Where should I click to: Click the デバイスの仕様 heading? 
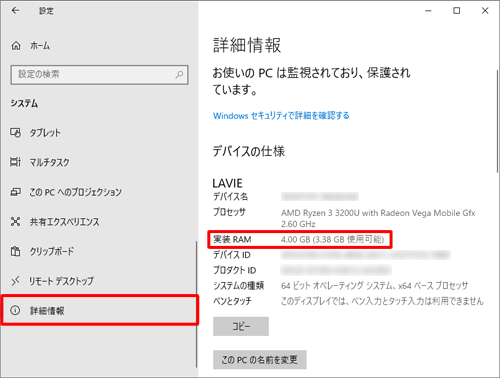coord(249,152)
